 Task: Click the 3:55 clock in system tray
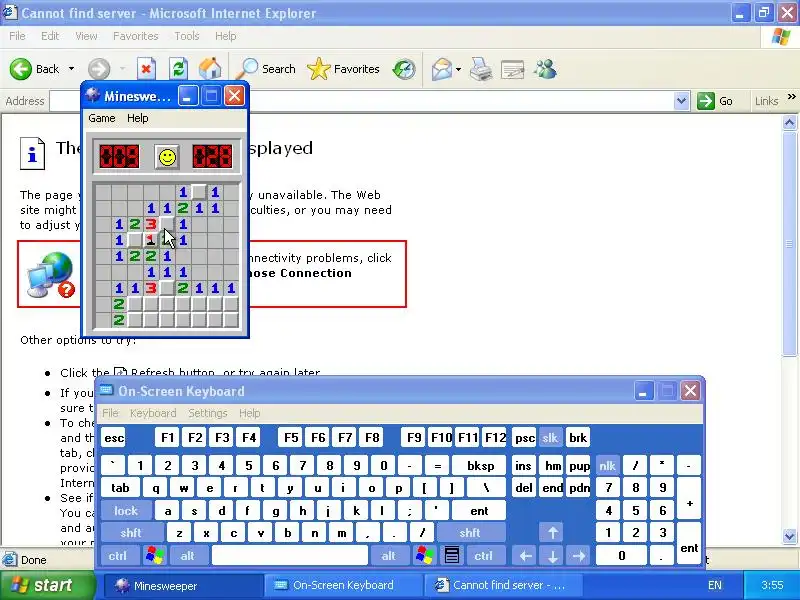point(772,585)
